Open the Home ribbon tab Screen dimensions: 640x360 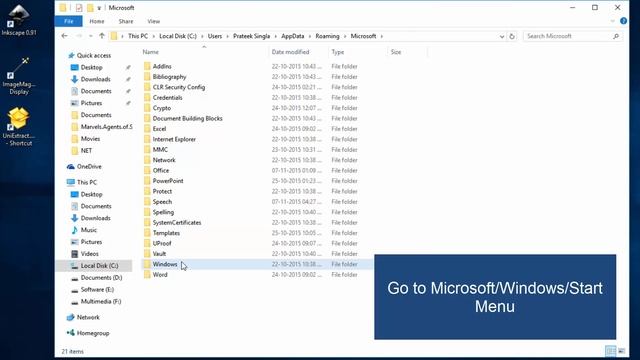97,21
